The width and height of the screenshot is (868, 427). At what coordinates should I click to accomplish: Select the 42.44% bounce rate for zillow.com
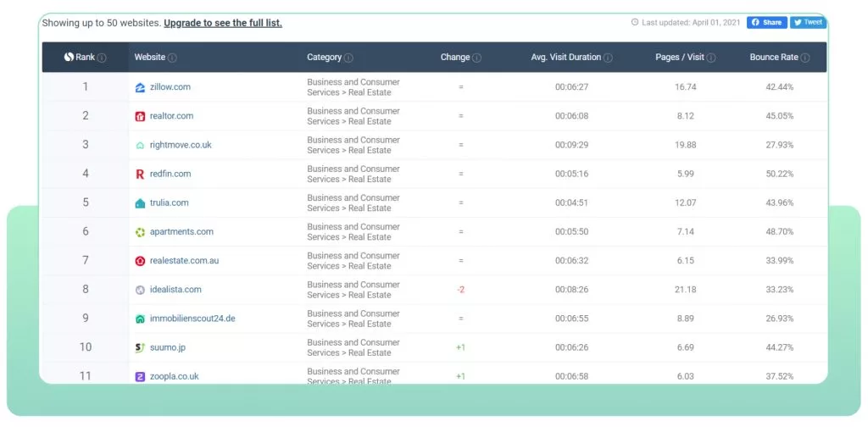(780, 86)
